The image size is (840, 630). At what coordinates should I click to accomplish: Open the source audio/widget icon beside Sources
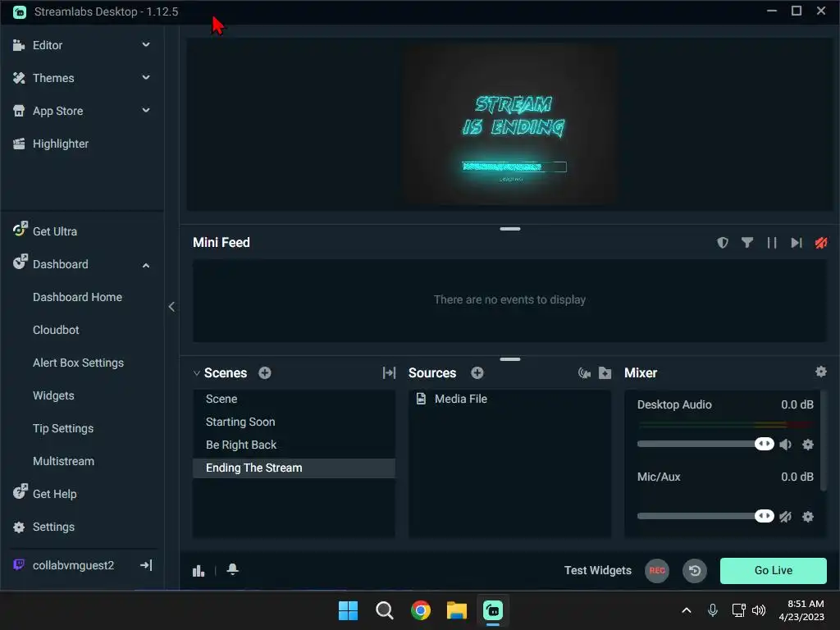pyautogui.click(x=584, y=373)
